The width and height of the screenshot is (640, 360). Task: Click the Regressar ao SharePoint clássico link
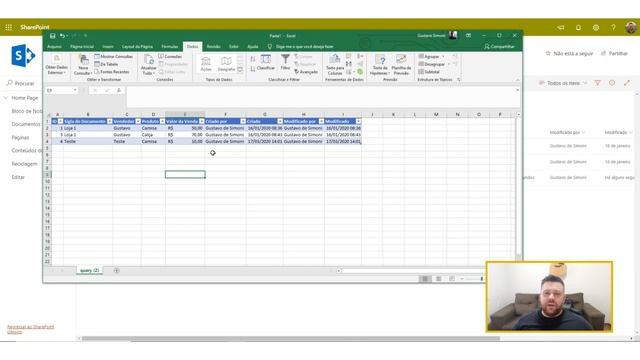pos(31,329)
